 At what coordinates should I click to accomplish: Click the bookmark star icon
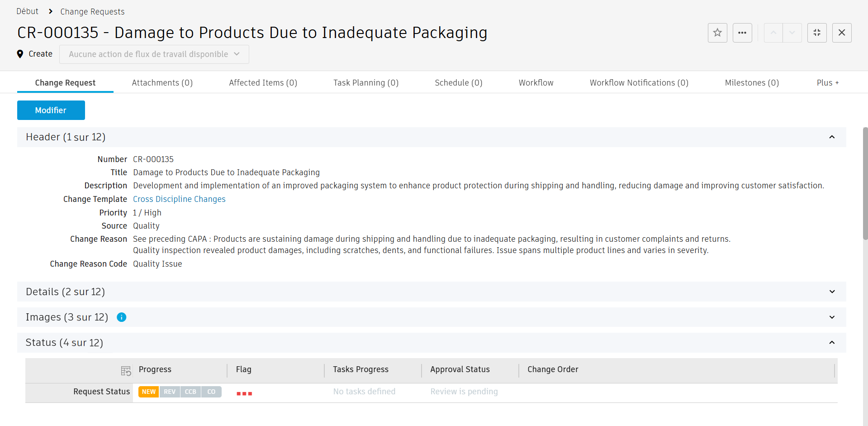717,33
